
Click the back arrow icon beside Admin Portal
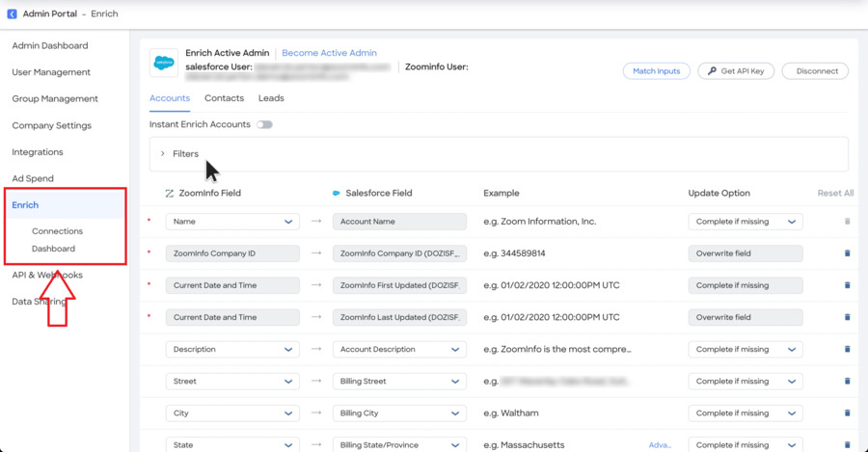[x=12, y=13]
